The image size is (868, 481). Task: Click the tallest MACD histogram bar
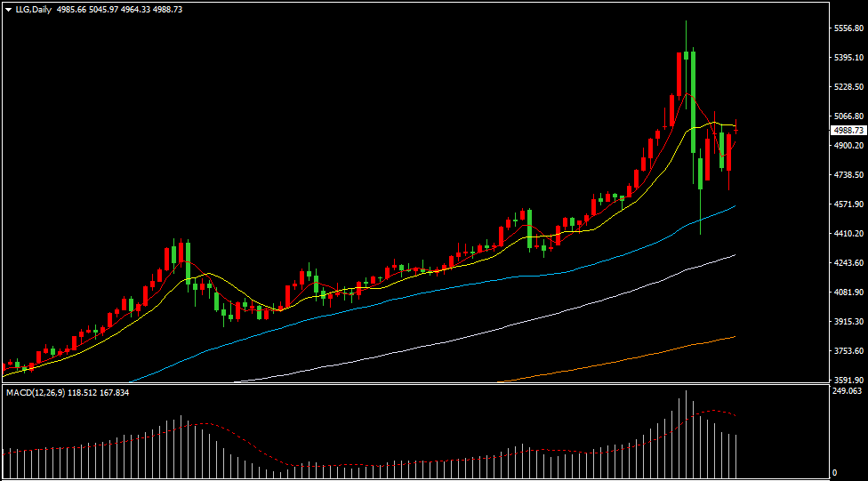tap(686, 435)
